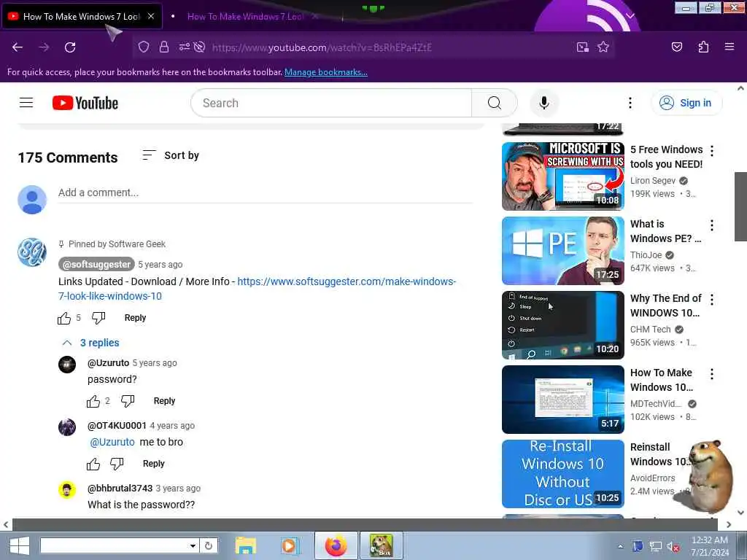Click the padlock site security icon

(164, 47)
